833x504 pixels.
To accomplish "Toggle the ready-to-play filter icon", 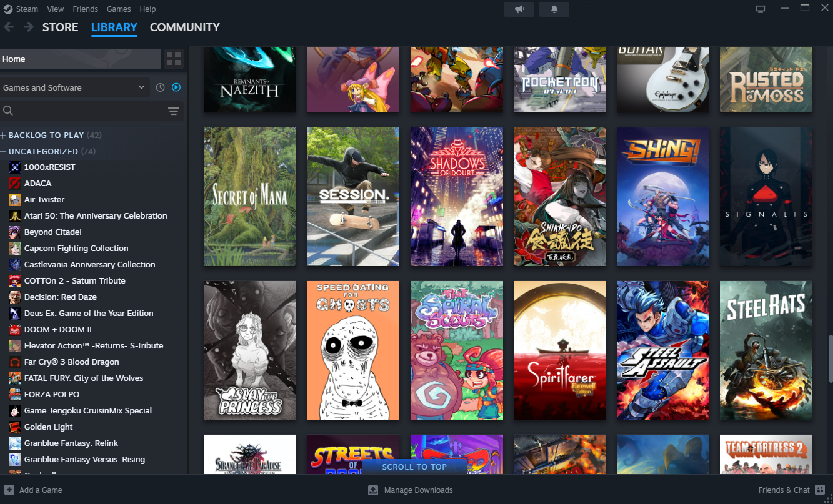I will [x=176, y=87].
